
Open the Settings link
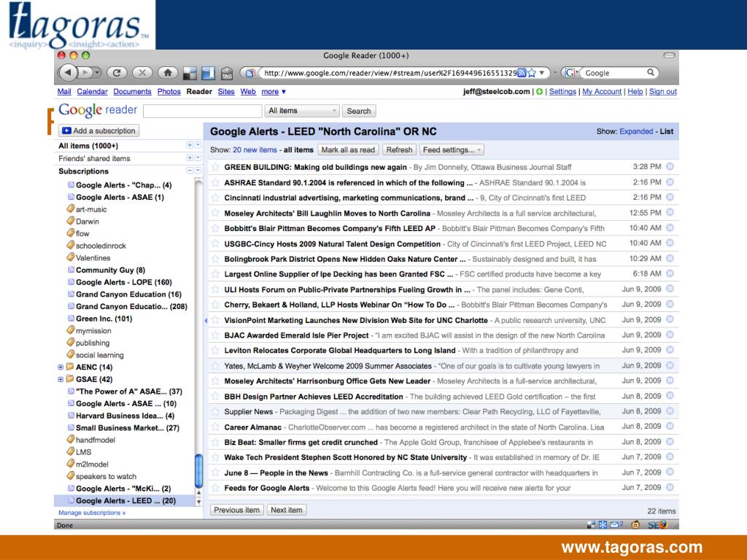(x=562, y=91)
